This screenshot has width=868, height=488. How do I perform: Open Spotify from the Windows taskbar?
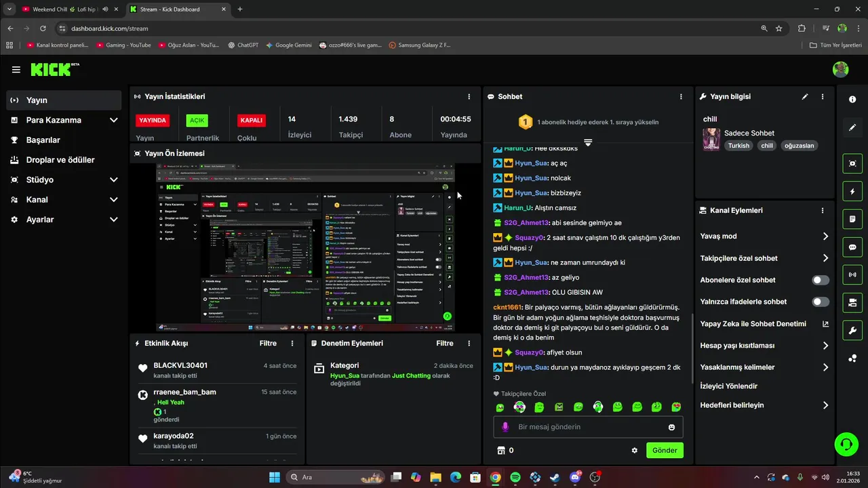pyautogui.click(x=515, y=477)
